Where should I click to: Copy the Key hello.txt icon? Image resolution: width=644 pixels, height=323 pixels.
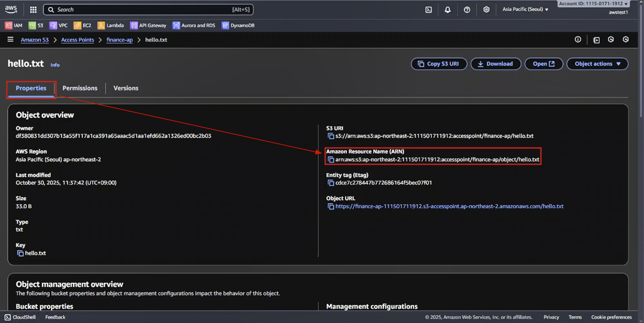20,253
